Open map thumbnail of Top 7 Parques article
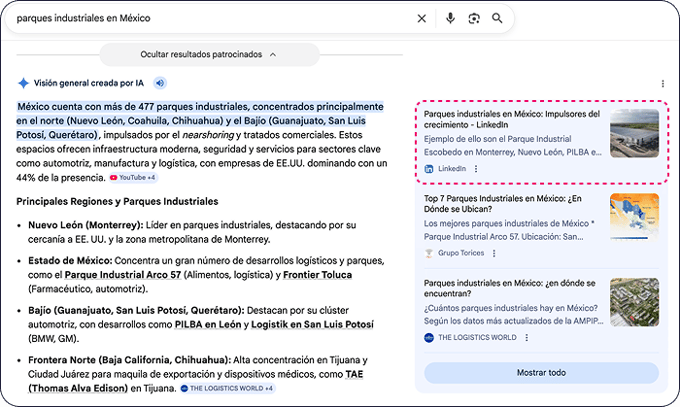 634,217
